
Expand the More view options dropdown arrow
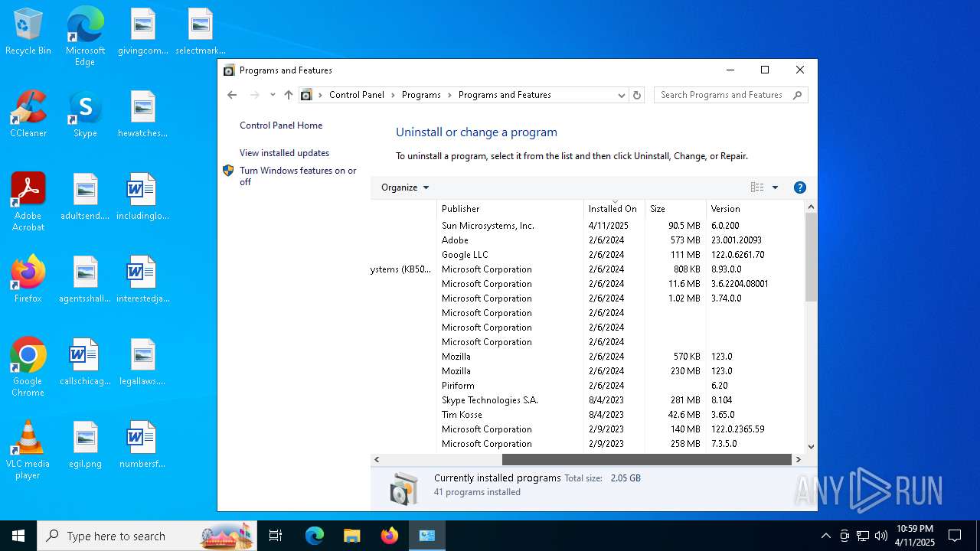(x=775, y=187)
